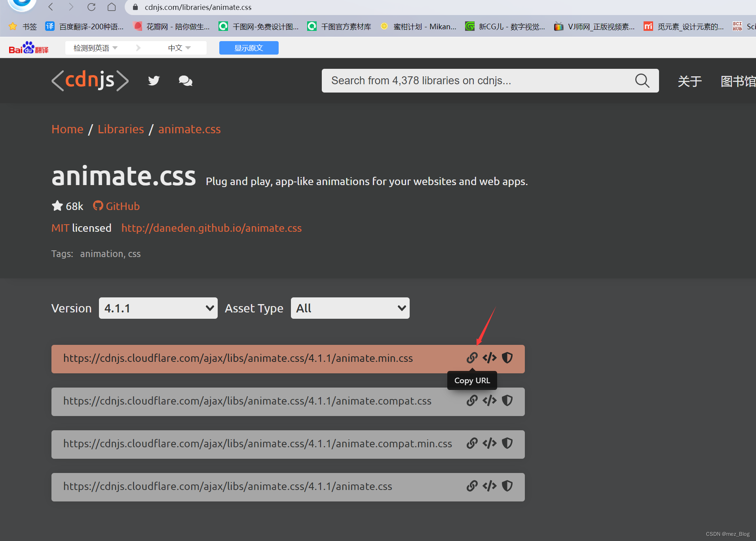The image size is (756, 541).
Task: Click the animate.compat.css URL text
Action: coord(247,401)
